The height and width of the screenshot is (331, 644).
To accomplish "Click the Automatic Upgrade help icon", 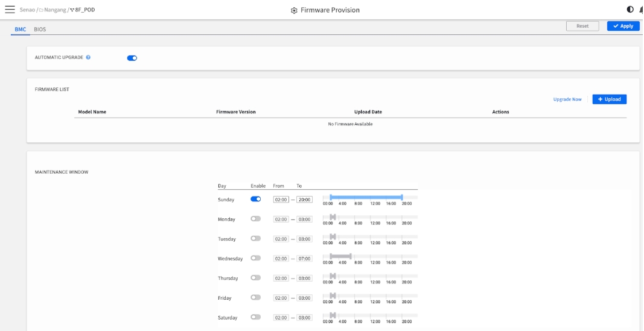I will pyautogui.click(x=88, y=57).
